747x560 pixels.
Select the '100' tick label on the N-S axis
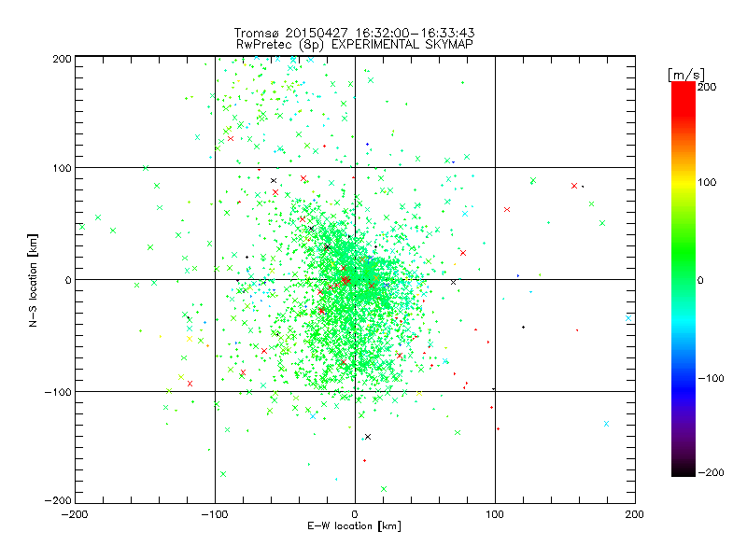(x=62, y=168)
